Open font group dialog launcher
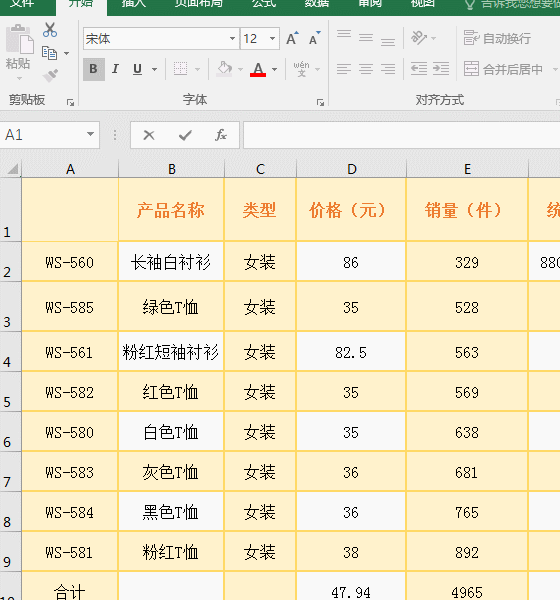This screenshot has height=600, width=560. click(320, 102)
